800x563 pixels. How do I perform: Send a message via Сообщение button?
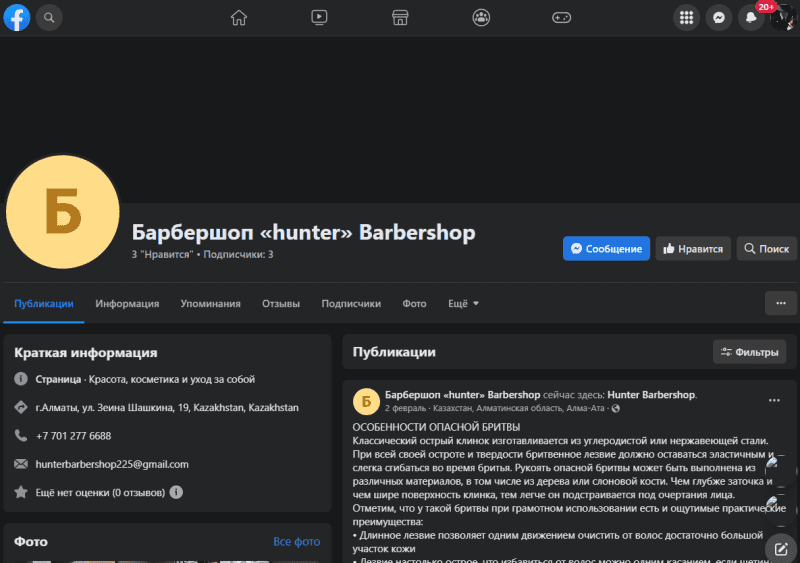click(x=606, y=249)
